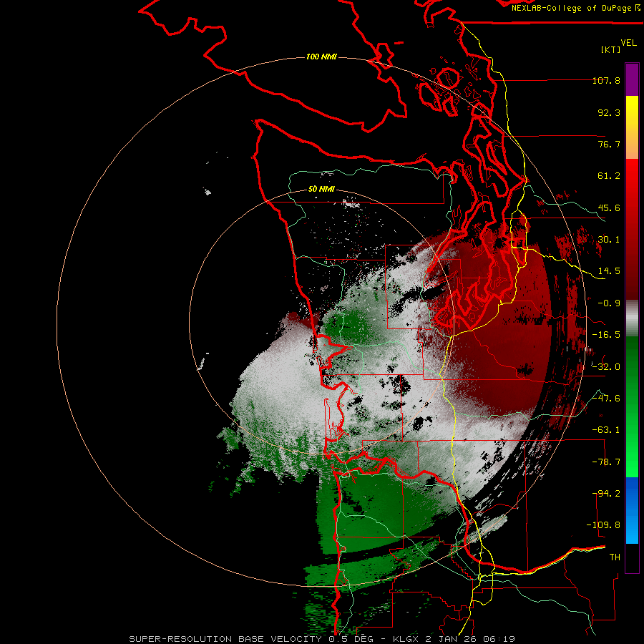This screenshot has height=644, width=644.
Task: Select the -47.6 legend value
Action: coord(606,399)
